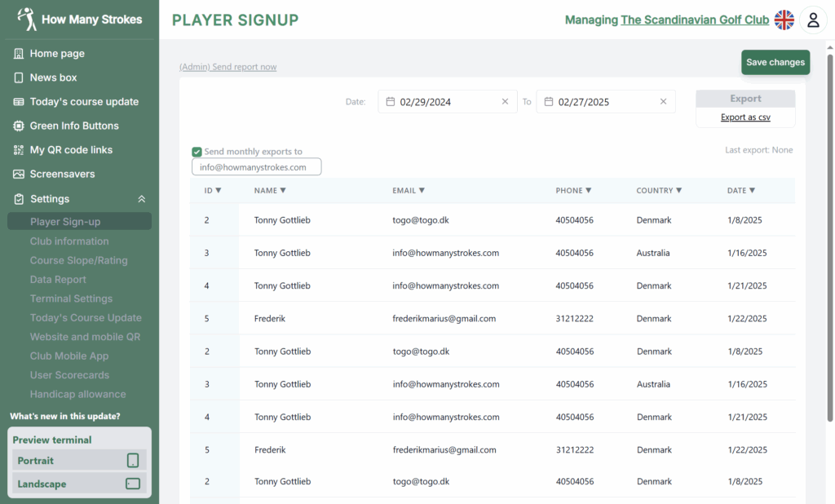Sort by NAME column arrow
Image resolution: width=835 pixels, height=504 pixels.
pos(283,190)
